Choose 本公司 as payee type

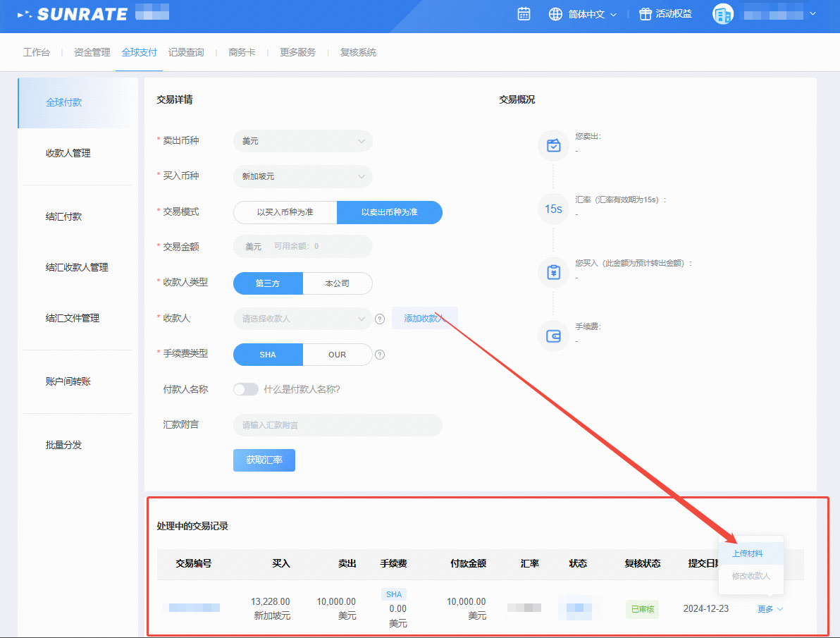[x=337, y=283]
